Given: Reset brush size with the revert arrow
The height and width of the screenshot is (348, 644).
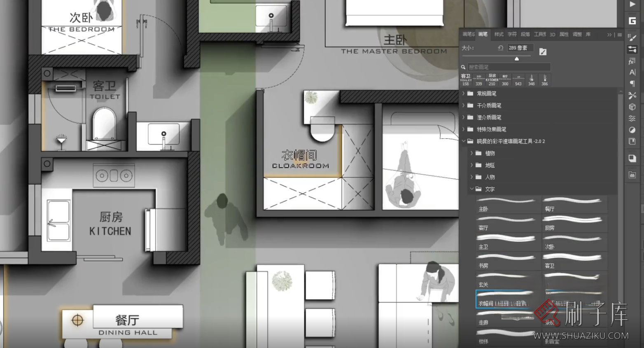Looking at the screenshot, I should click(500, 48).
